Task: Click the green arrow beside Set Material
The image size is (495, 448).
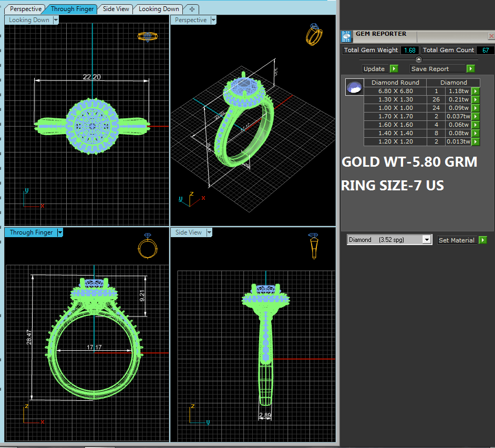Action: coord(482,240)
